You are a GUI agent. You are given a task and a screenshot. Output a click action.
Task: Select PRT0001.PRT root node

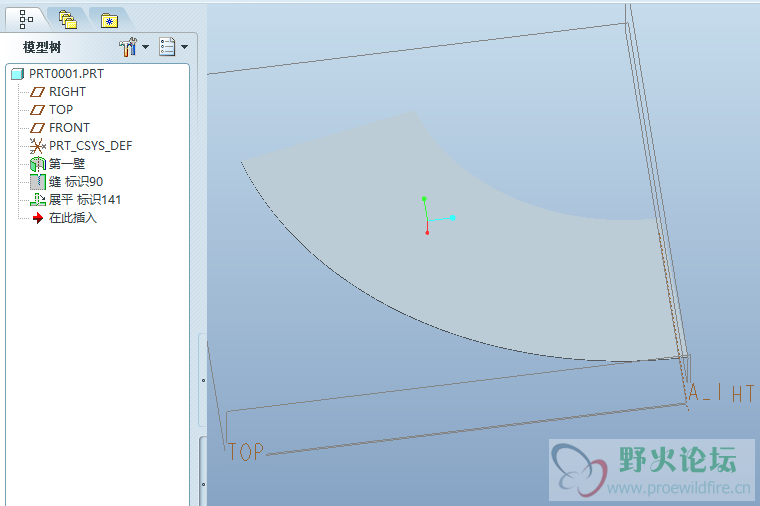click(x=66, y=74)
